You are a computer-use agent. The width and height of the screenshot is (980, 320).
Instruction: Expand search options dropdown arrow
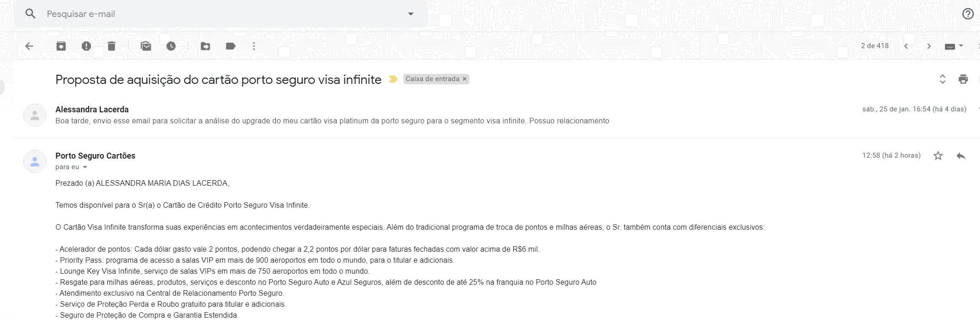pyautogui.click(x=411, y=14)
